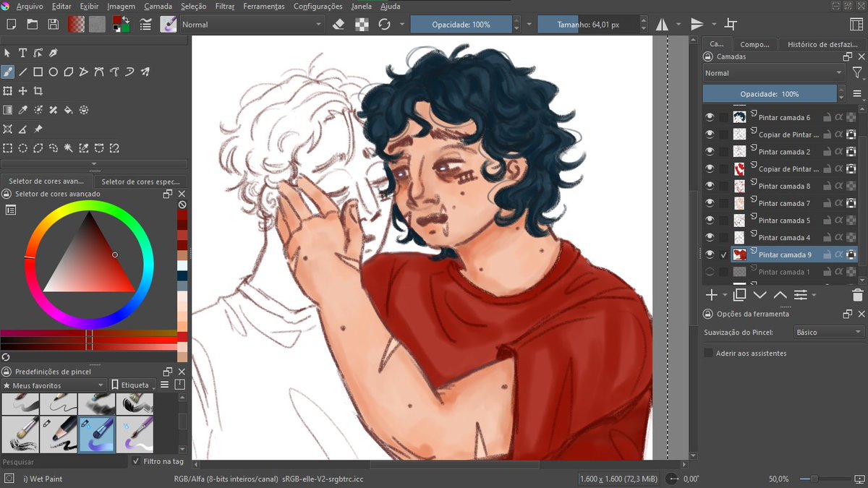Hide the Pintar camada 5 layer
The width and height of the screenshot is (868, 488).
tap(710, 221)
